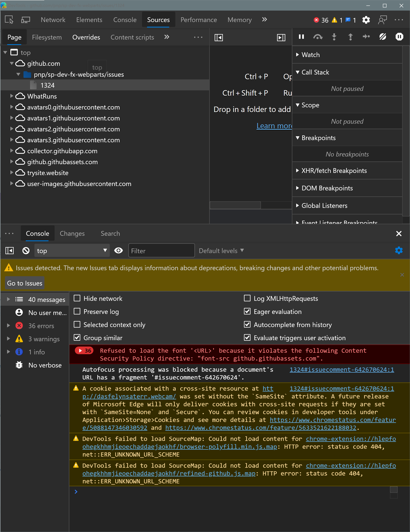Check the Preserve log option
This screenshot has height=532, width=410.
pos(77,312)
